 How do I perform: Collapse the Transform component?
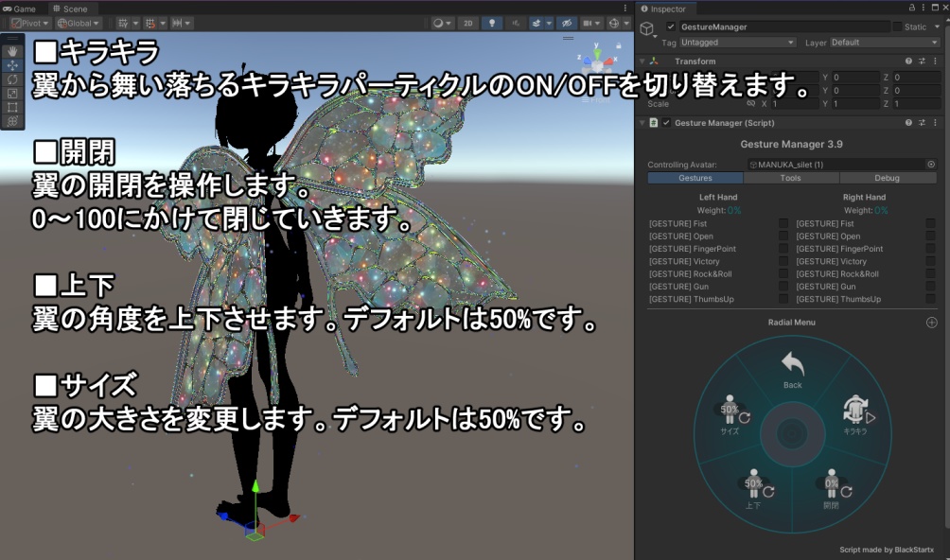643,61
